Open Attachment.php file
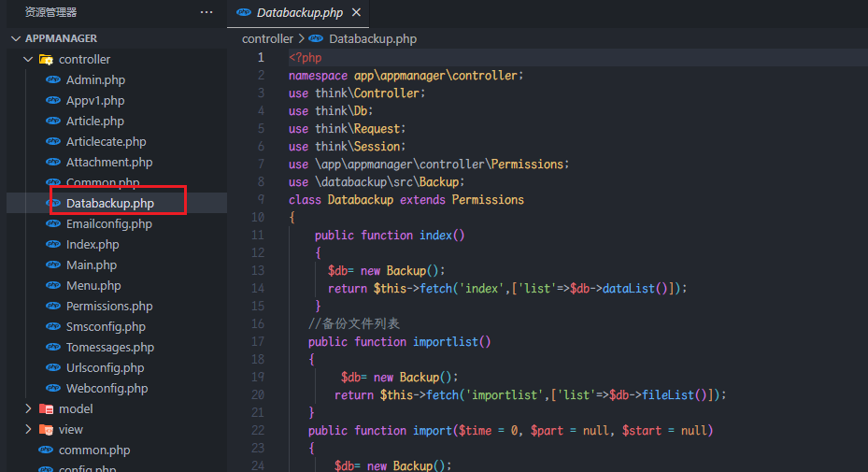Screen dimensions: 868x472 (109, 162)
